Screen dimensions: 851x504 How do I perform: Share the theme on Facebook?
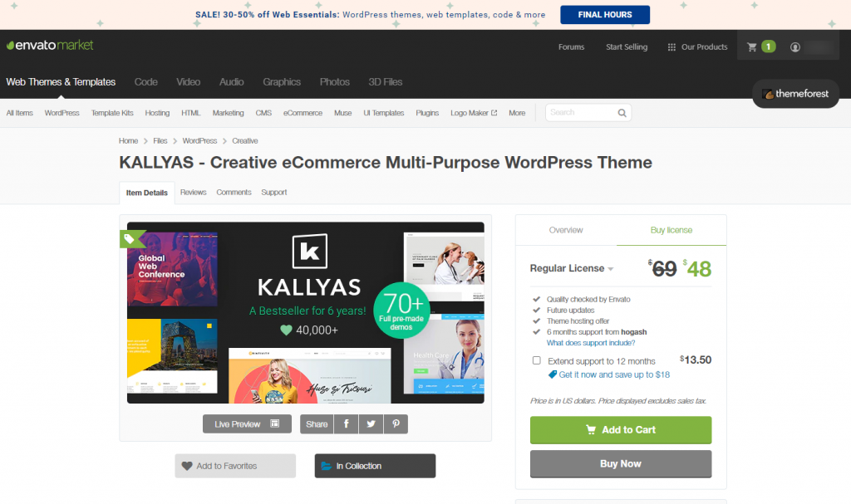346,423
